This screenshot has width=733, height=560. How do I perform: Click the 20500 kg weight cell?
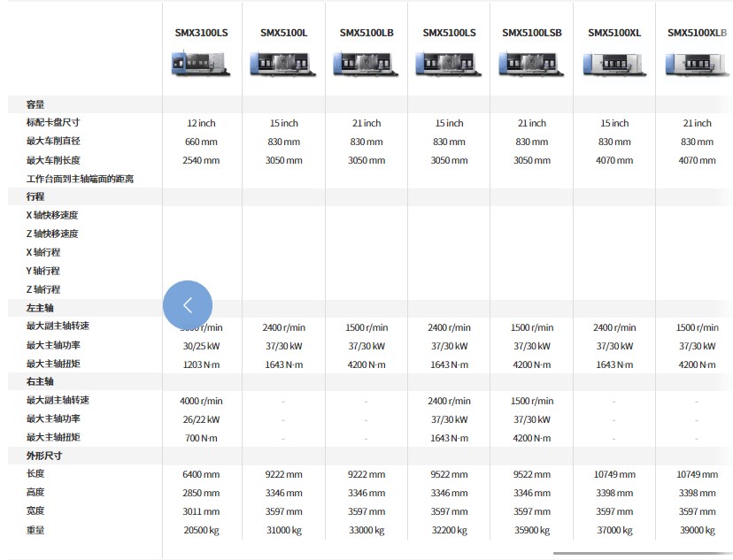click(201, 531)
